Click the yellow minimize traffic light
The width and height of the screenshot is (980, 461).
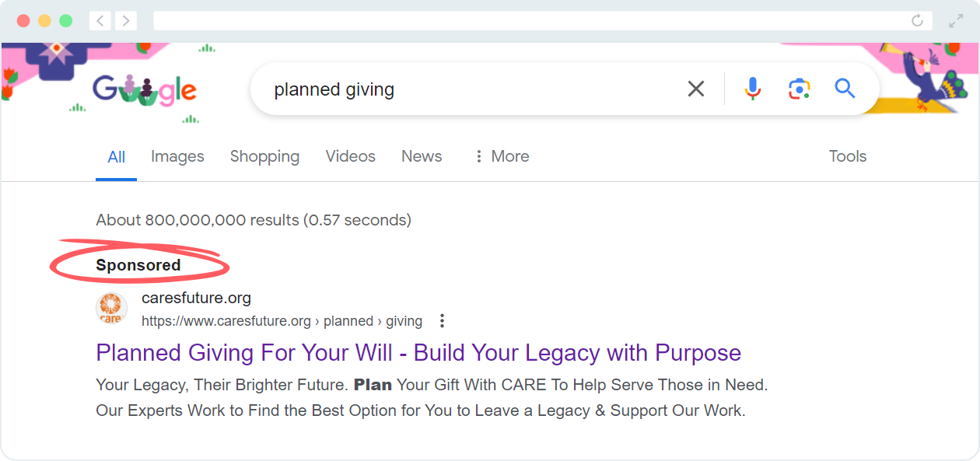(44, 20)
